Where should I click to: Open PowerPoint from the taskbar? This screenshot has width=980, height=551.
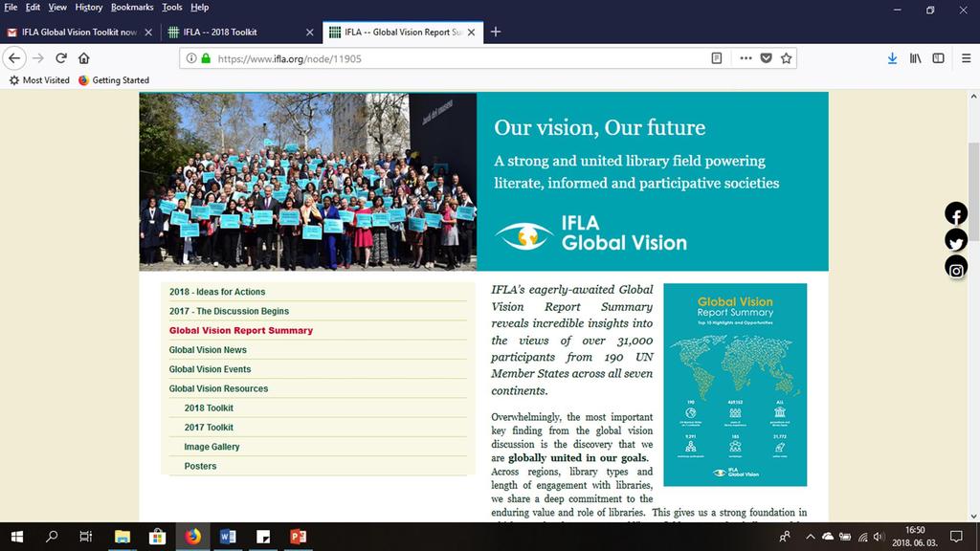pyautogui.click(x=299, y=537)
